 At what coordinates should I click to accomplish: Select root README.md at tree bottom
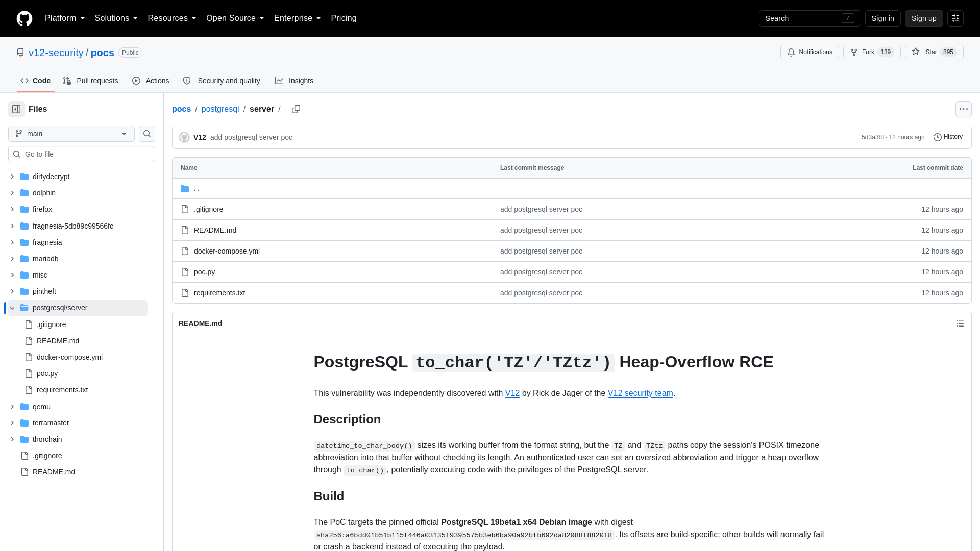pos(54,472)
